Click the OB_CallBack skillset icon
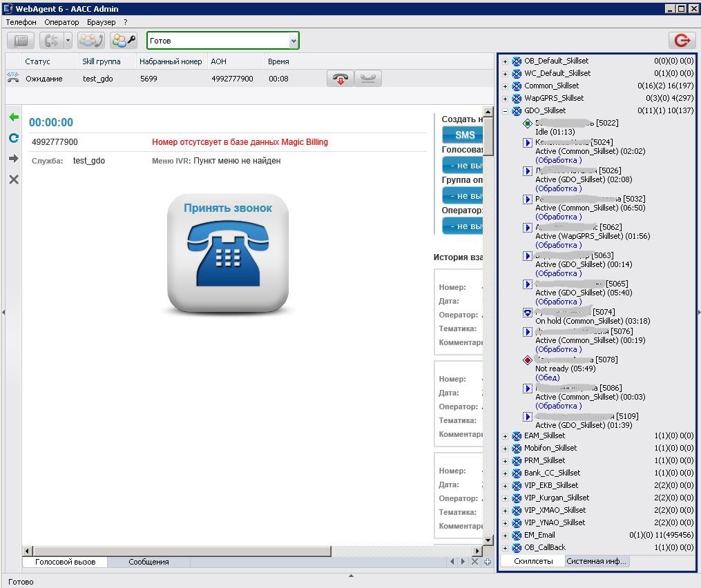Image resolution: width=701 pixels, height=588 pixels. (517, 548)
